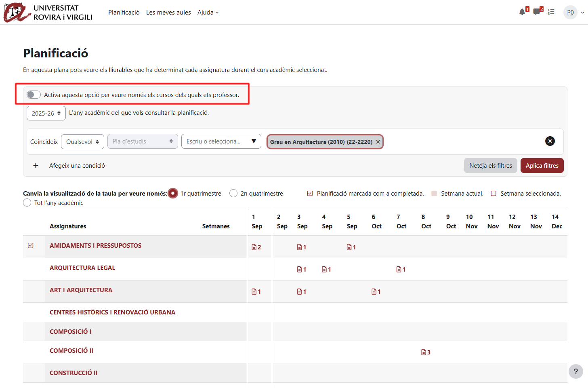This screenshot has width=588, height=388.
Task: Go to Les meves aules
Action: [168, 13]
